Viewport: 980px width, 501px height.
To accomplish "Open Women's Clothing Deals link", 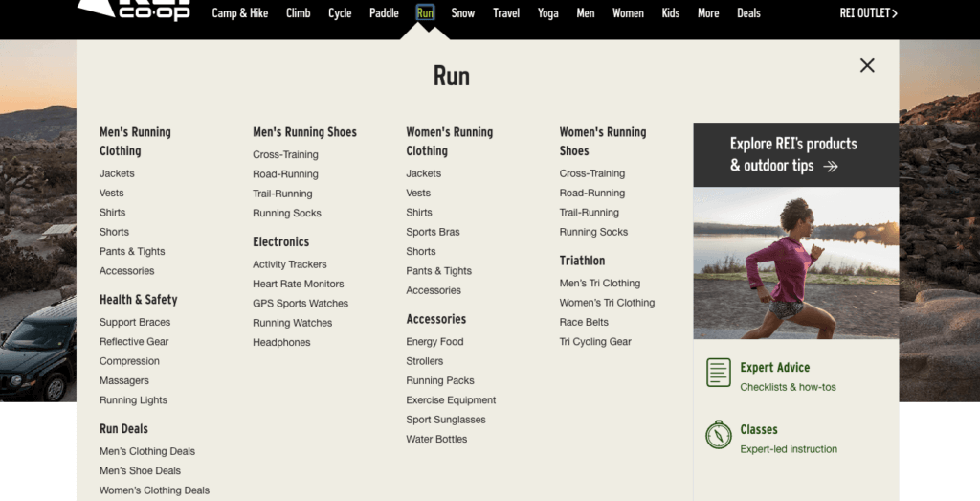I will [154, 490].
